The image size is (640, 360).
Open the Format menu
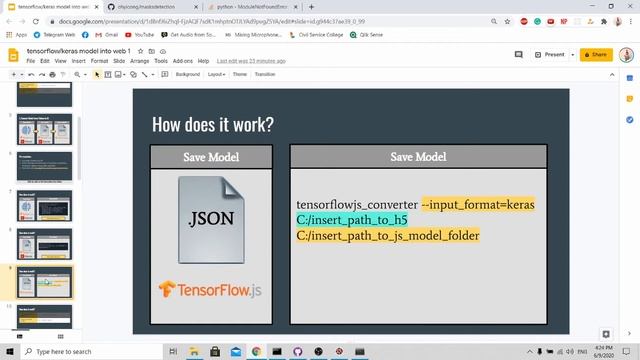[99, 61]
